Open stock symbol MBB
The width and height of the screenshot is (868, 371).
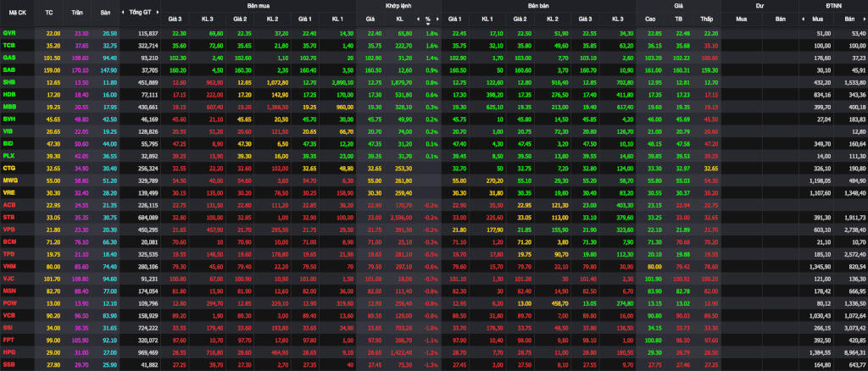coord(8,106)
